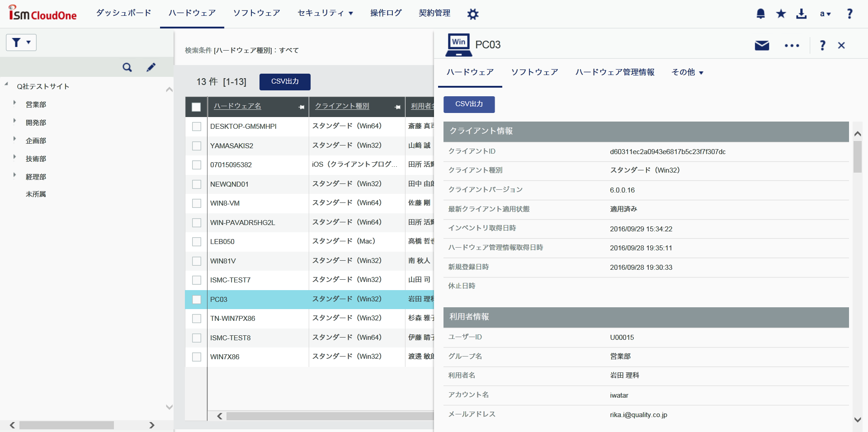The height and width of the screenshot is (432, 868).
Task: Open favorites via the star icon
Action: click(781, 14)
